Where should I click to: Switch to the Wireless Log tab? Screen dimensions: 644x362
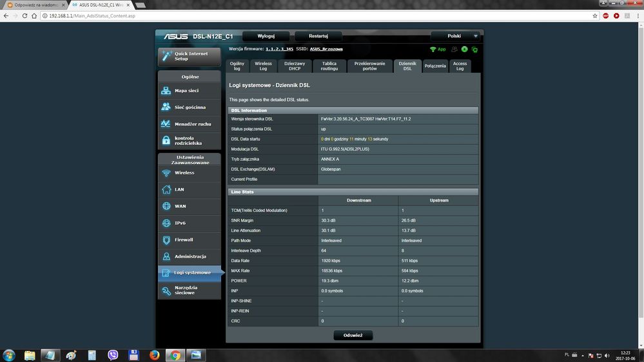(263, 66)
